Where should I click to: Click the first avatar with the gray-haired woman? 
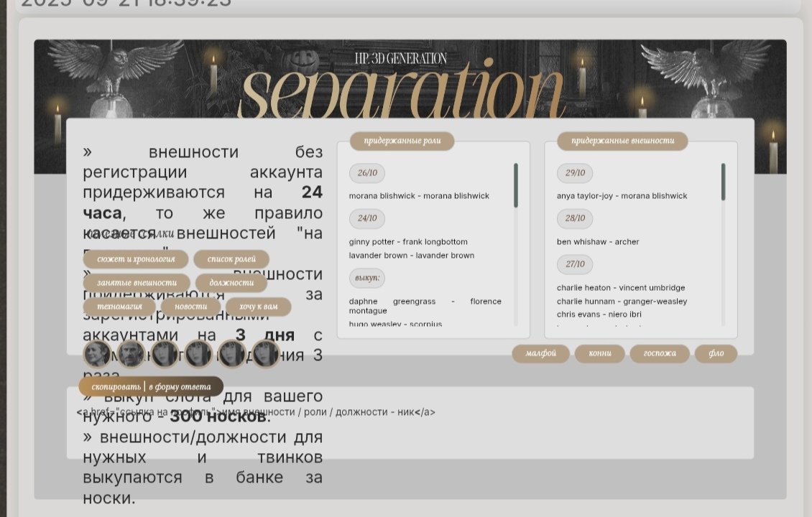tap(97, 354)
